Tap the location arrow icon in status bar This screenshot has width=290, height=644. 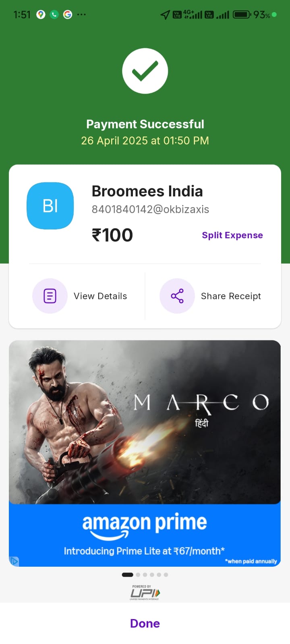point(165,15)
